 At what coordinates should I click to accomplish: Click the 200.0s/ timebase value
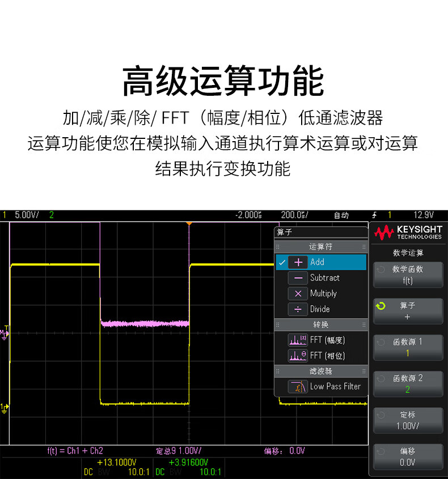(x=294, y=215)
